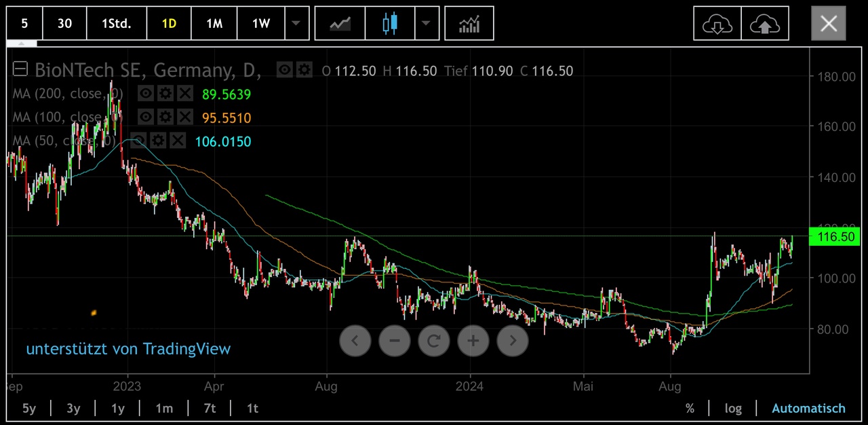Select the 1Std. hourly interval

(x=117, y=24)
